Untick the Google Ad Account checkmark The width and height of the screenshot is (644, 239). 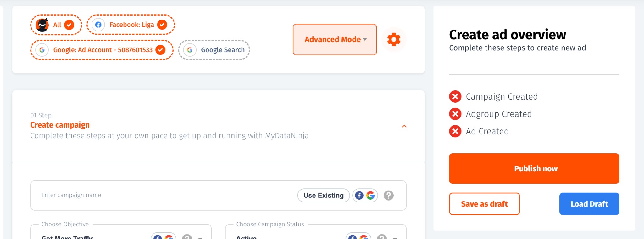(160, 50)
